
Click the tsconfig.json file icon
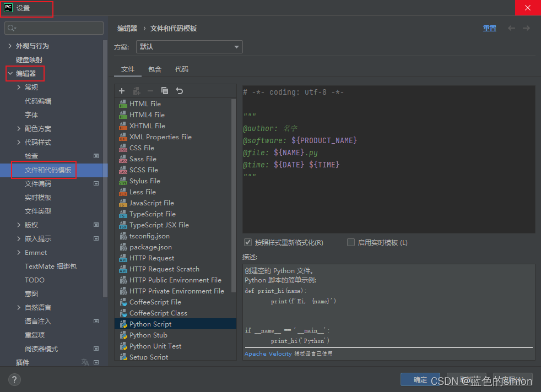pyautogui.click(x=123, y=236)
